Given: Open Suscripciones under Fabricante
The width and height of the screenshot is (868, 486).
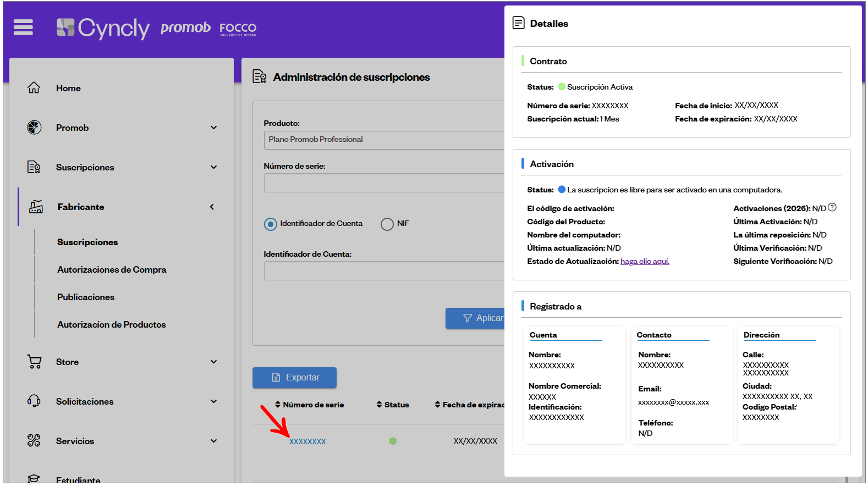Looking at the screenshot, I should (87, 242).
